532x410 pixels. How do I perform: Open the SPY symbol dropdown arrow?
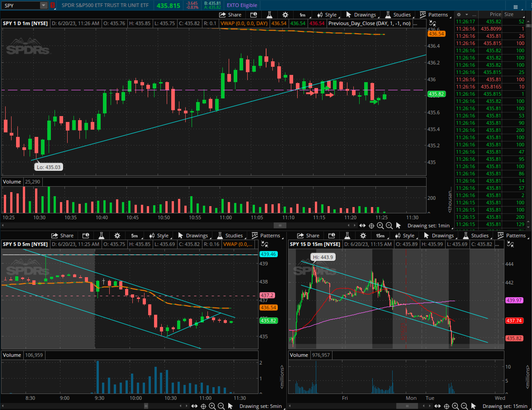pos(43,5)
